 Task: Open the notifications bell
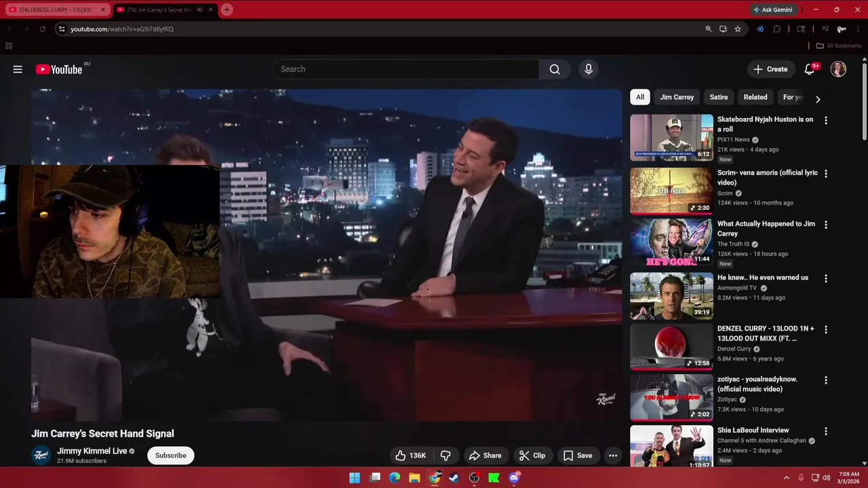809,69
